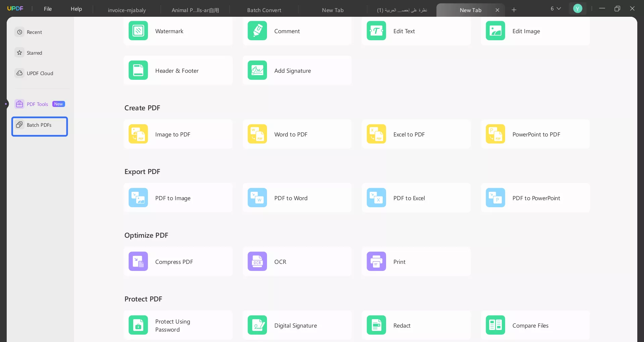The width and height of the screenshot is (644, 342).
Task: Select the Redact label
Action: (402, 326)
